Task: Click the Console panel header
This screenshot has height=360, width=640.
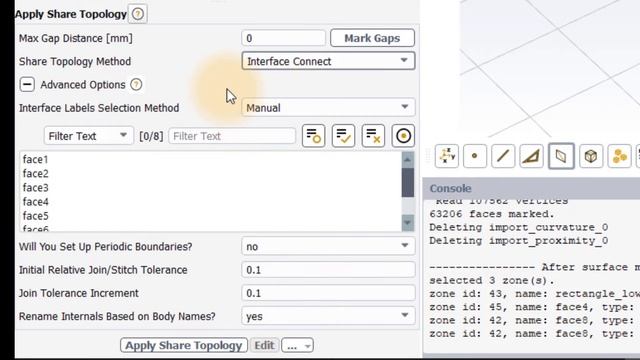Action: 531,188
